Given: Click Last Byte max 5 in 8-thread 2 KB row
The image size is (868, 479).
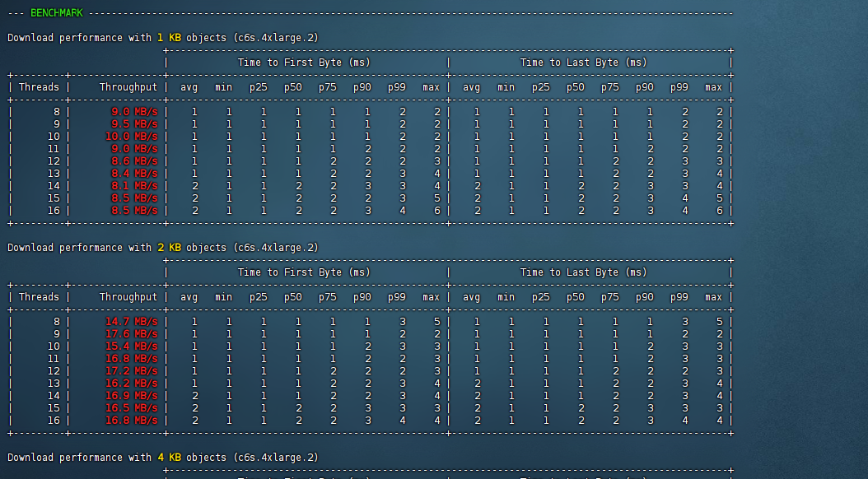Looking at the screenshot, I should click(719, 321).
